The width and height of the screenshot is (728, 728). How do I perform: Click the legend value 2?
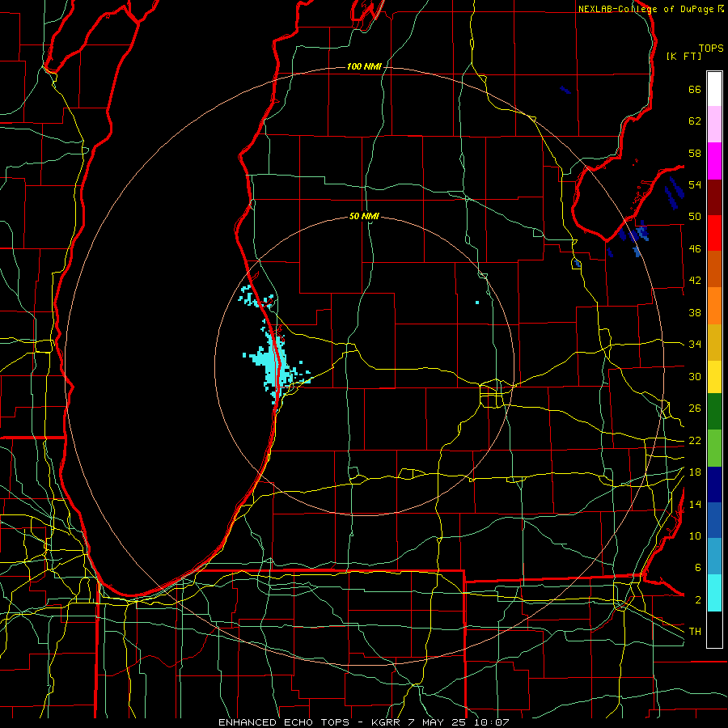697,600
